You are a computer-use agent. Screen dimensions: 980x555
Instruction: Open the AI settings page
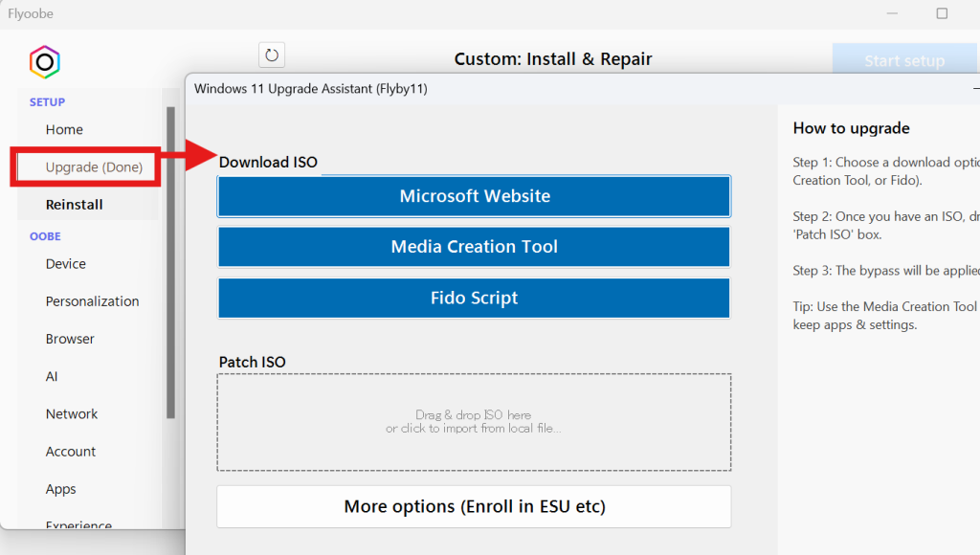52,376
